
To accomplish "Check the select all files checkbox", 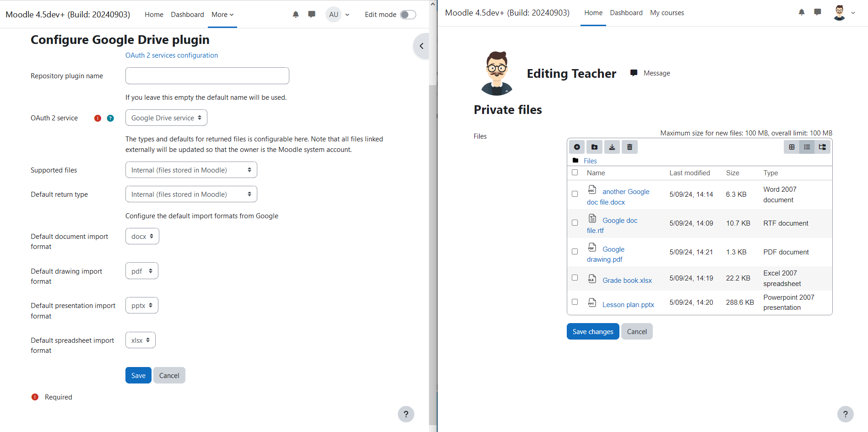I will [575, 173].
